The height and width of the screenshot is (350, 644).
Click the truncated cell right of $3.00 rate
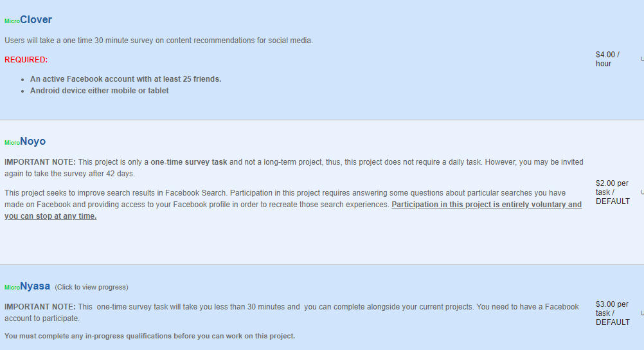642,313
